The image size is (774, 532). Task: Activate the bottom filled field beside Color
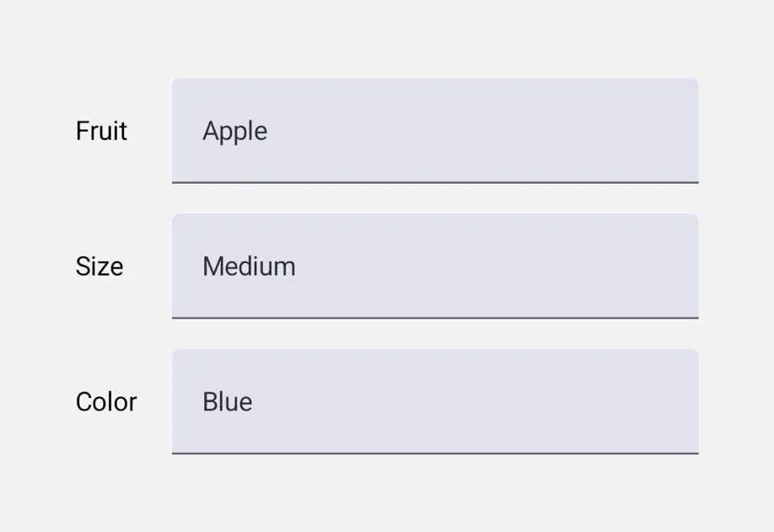point(435,401)
